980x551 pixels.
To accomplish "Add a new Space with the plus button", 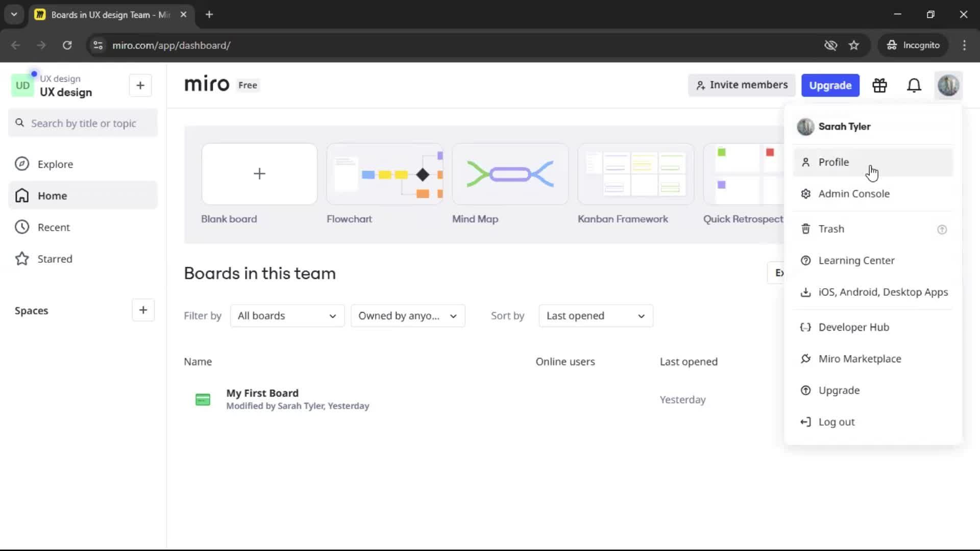I will coord(143,310).
